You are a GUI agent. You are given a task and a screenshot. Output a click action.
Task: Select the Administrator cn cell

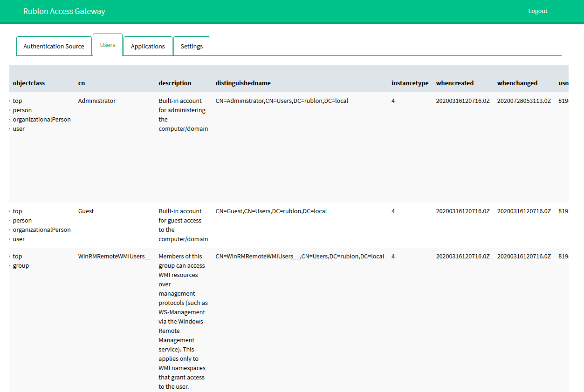[97, 101]
